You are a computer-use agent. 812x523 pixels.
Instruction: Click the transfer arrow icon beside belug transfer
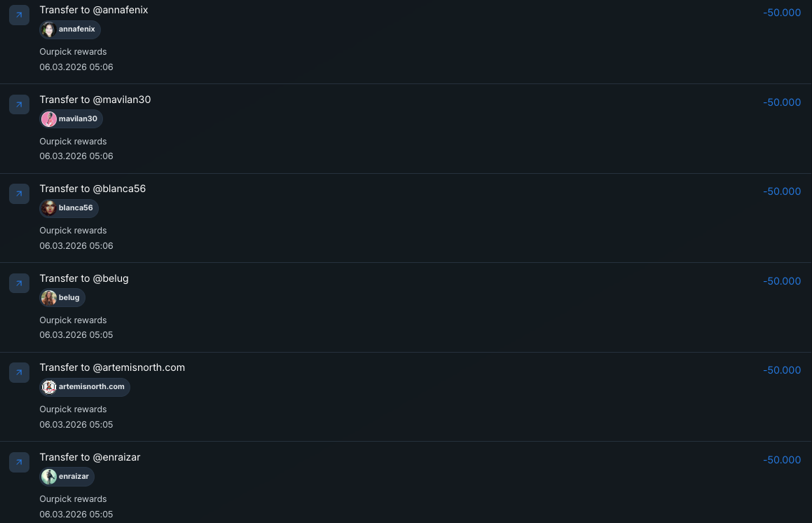pos(19,283)
